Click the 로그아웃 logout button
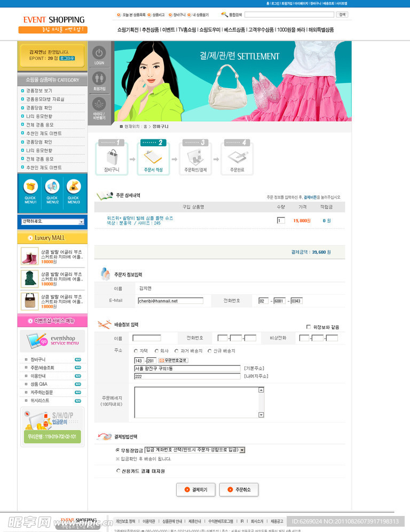 67,58
